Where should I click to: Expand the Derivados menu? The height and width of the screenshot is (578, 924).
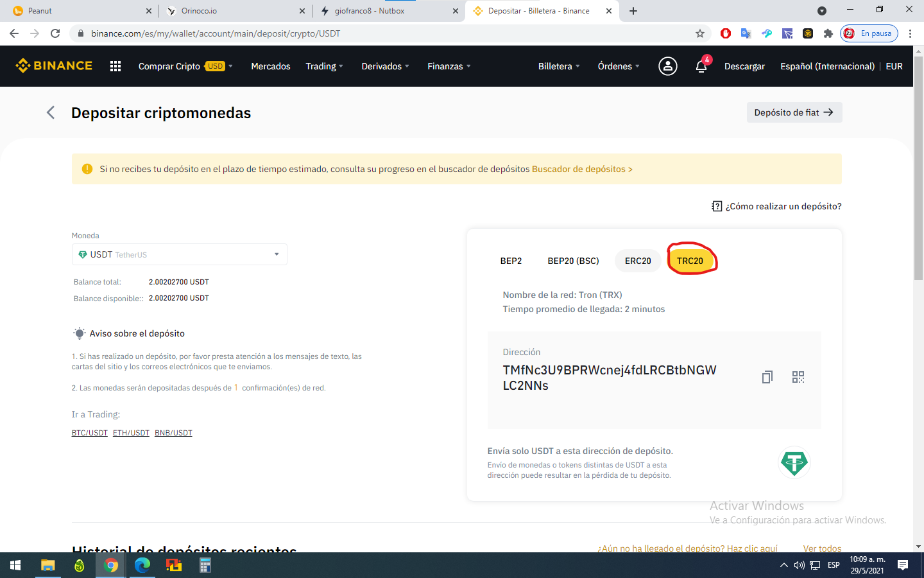click(386, 66)
